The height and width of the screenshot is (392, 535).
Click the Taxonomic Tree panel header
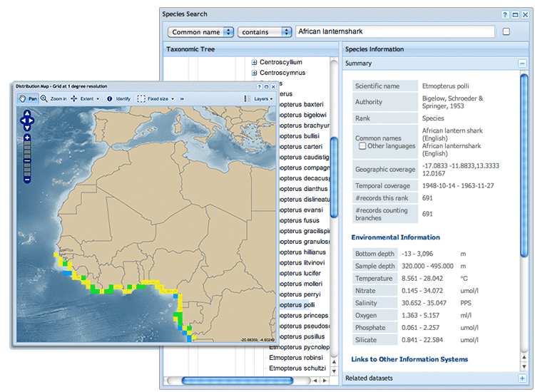tap(251, 49)
